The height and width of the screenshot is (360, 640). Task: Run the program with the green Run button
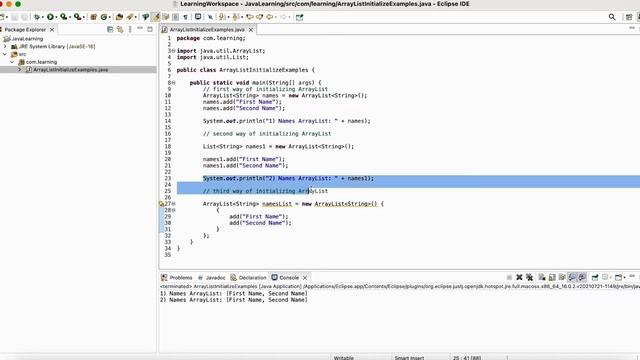[50, 17]
